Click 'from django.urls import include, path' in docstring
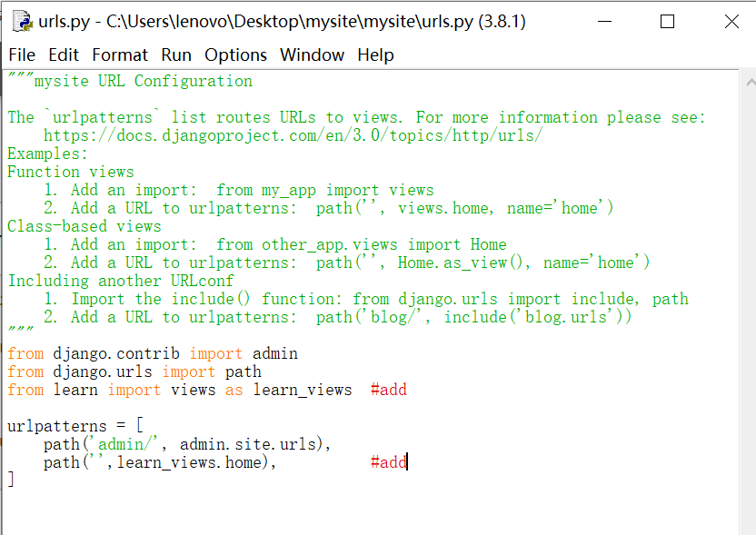Screen dimensions: 756x535 pyautogui.click(x=521, y=300)
